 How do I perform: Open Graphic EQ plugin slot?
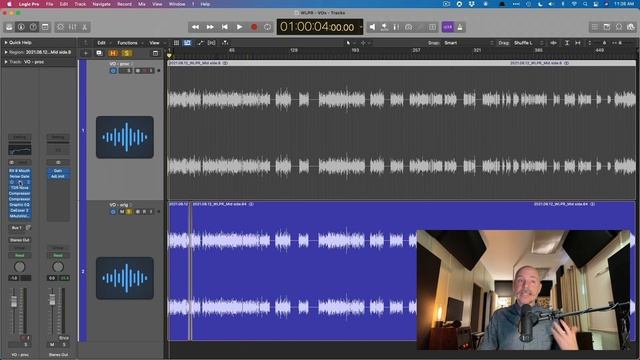pyautogui.click(x=20, y=205)
